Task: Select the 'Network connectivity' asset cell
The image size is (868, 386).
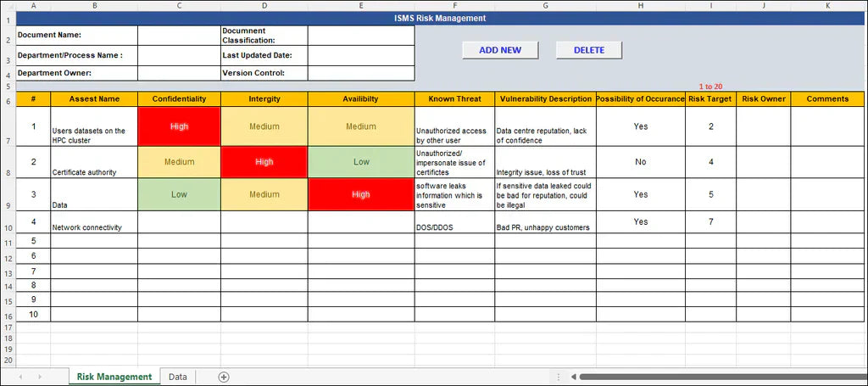Action: [x=94, y=222]
